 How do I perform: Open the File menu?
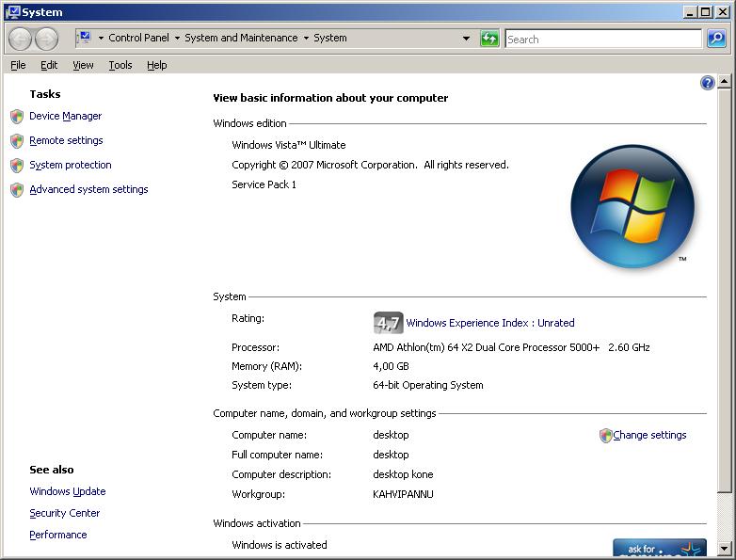[x=18, y=65]
